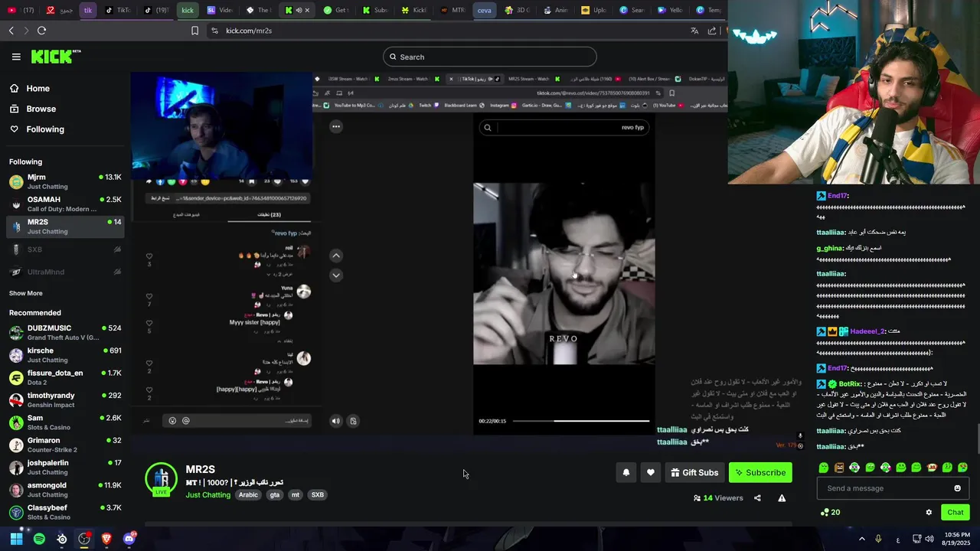Click the green Subscribe button
This screenshot has width=980, height=551.
(x=760, y=472)
